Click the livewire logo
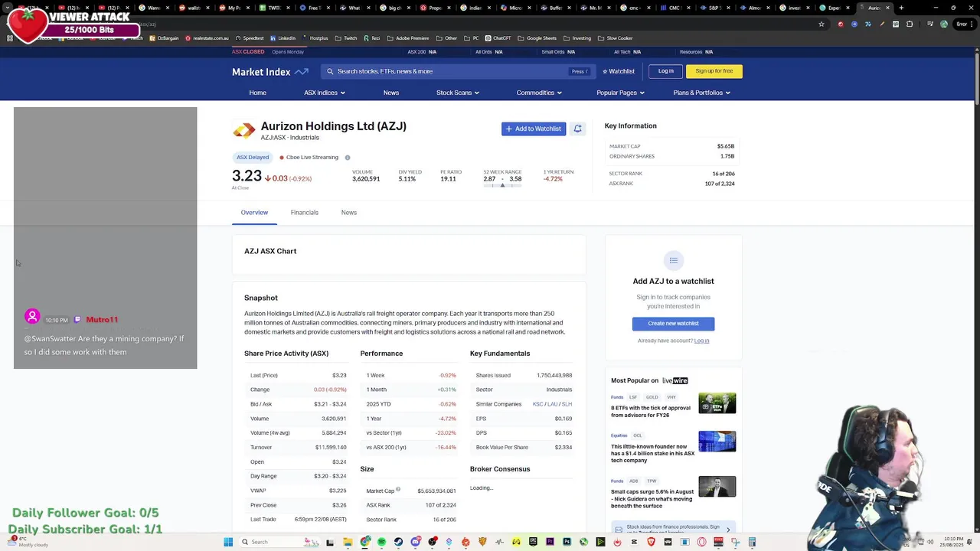This screenshot has height=551, width=980. 675,380
